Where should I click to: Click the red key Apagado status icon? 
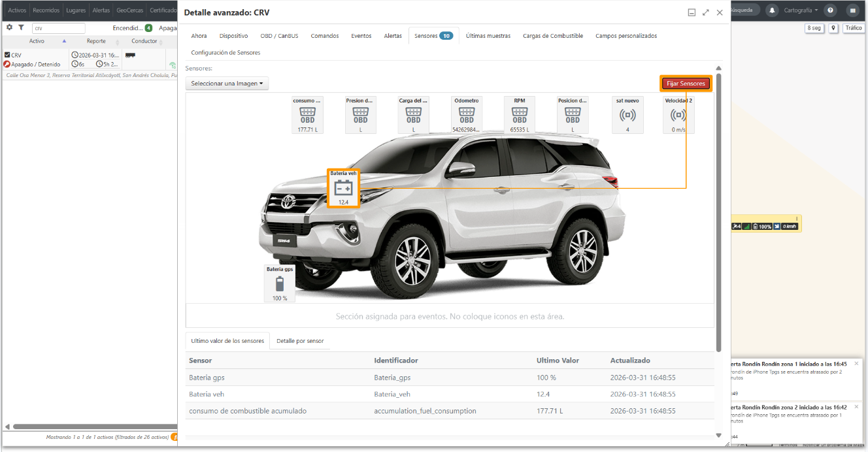pos(7,65)
